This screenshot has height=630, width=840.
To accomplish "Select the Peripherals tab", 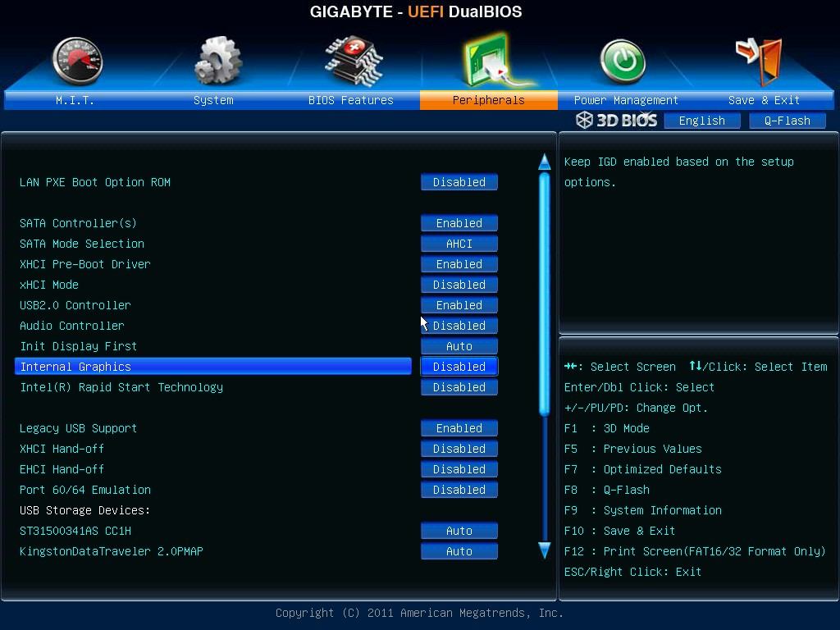I will tap(489, 100).
